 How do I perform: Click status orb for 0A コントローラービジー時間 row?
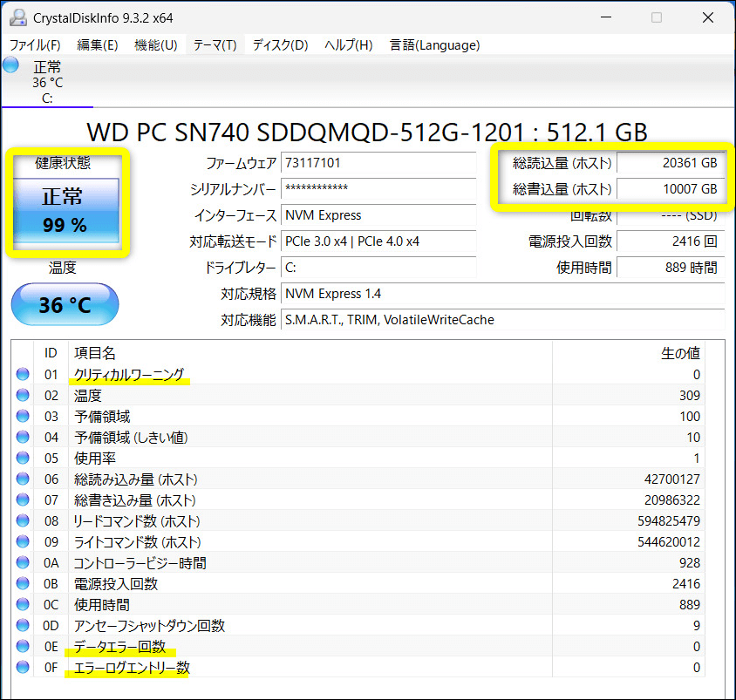click(x=23, y=562)
